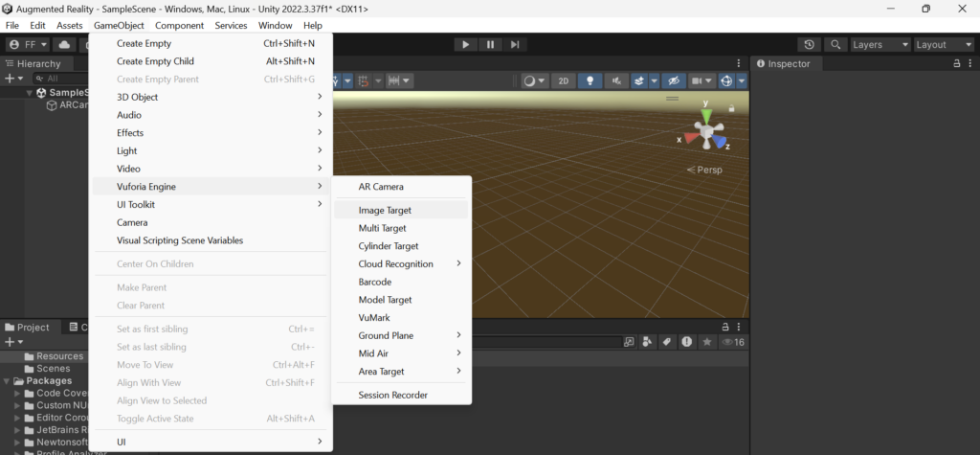Toggle scene effects (skybox, fog) icon
980x455 pixels.
[x=638, y=80]
